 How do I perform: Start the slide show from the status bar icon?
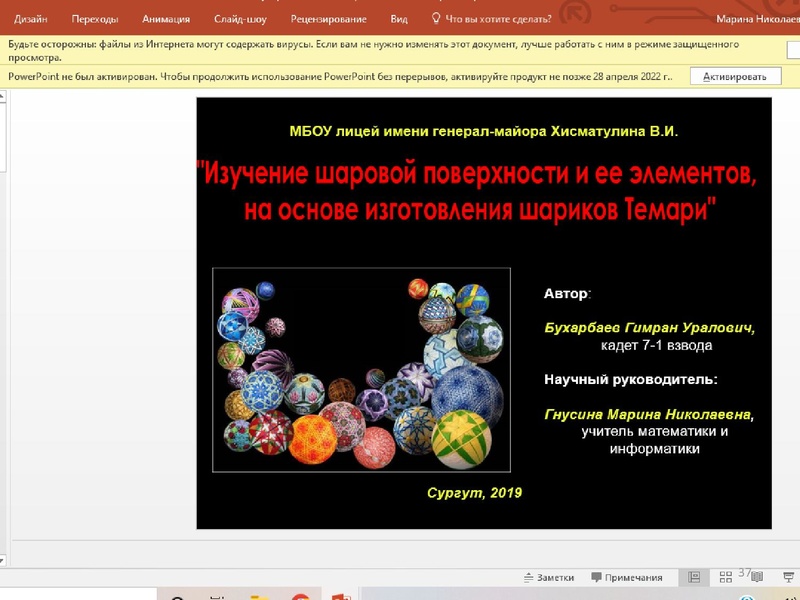(x=790, y=577)
